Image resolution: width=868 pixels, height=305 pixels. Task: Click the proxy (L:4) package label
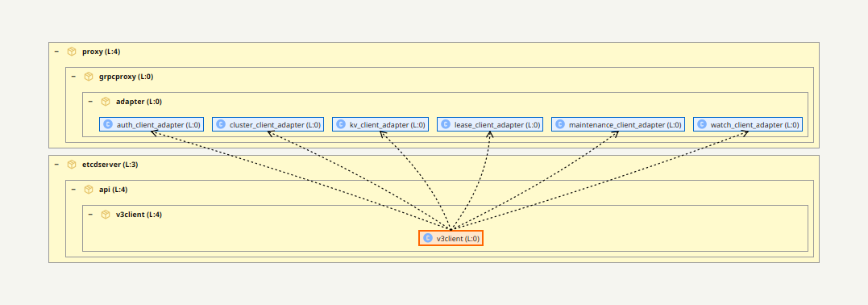pos(102,52)
